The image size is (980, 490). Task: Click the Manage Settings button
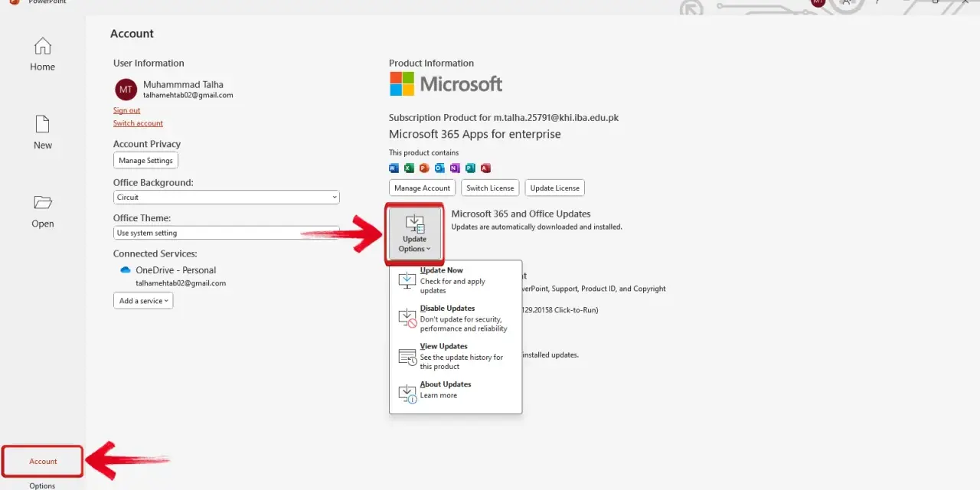(x=145, y=161)
